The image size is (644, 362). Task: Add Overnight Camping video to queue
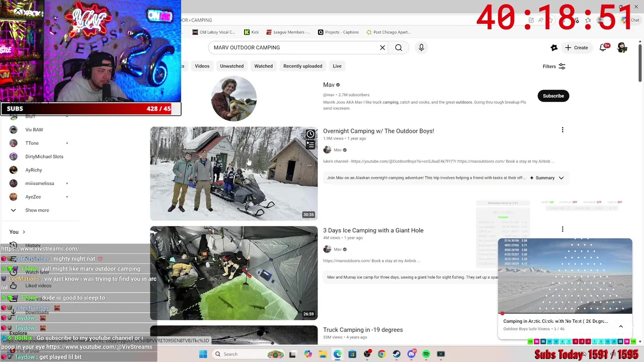tap(310, 145)
